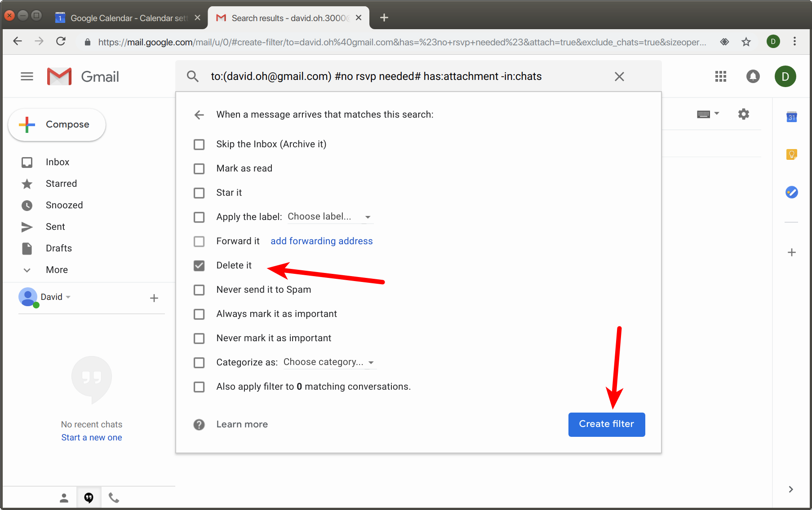Go back in browser history
Image resolution: width=812 pixels, height=510 pixels.
18,41
